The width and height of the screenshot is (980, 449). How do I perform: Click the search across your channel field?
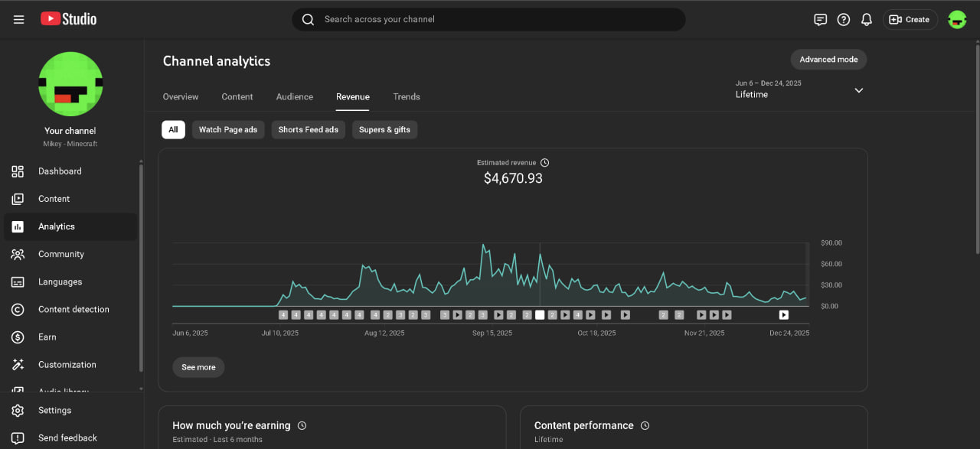[488, 20]
